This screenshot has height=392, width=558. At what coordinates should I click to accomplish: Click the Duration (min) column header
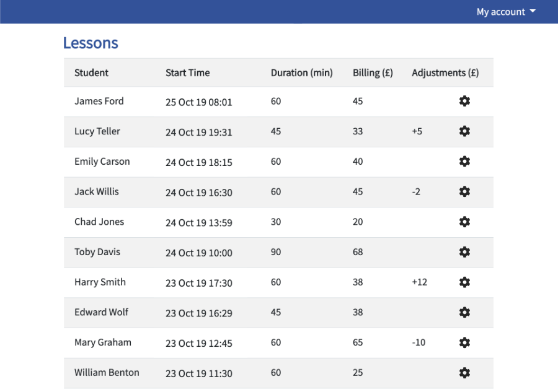[302, 73]
